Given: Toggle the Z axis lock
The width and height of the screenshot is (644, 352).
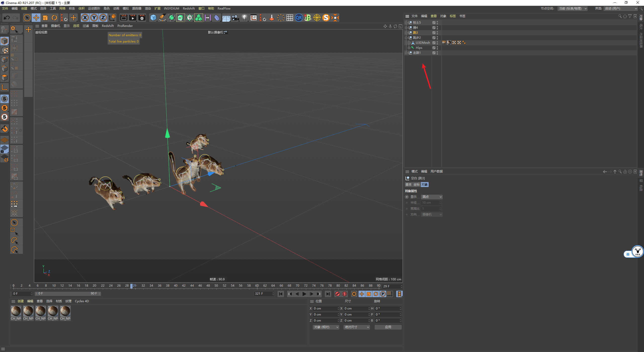Looking at the screenshot, I should point(103,18).
